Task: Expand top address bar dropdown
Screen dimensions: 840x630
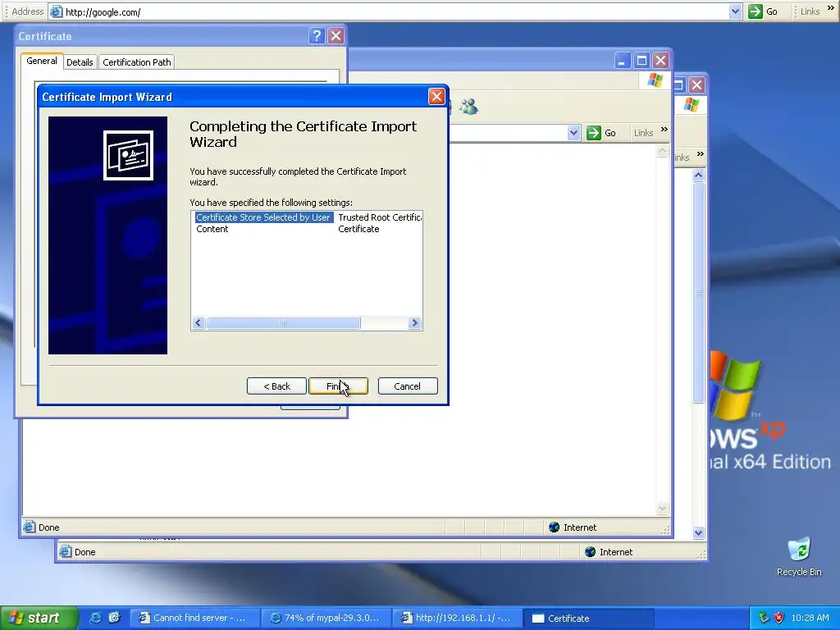Action: (735, 11)
